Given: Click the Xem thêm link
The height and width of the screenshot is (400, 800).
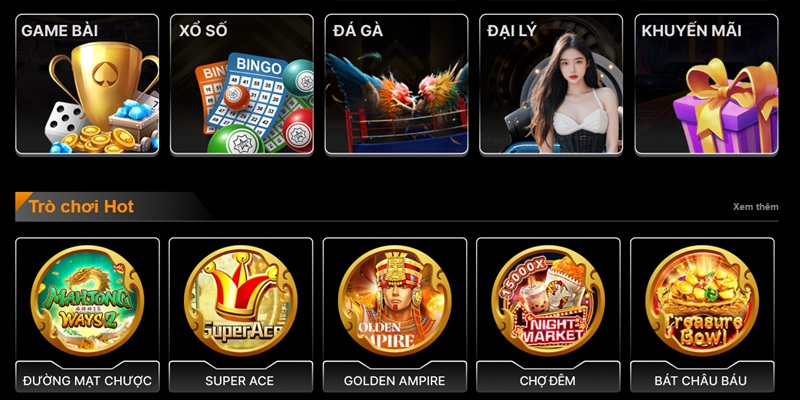Looking at the screenshot, I should click(756, 207).
